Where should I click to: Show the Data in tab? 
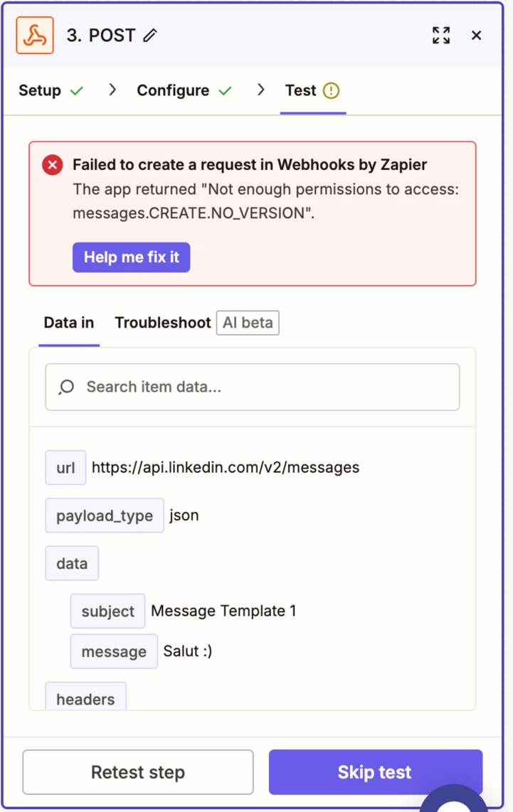pyautogui.click(x=69, y=323)
